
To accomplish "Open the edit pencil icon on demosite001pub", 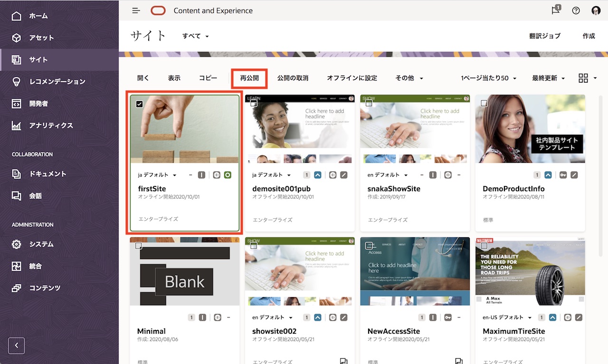I will pyautogui.click(x=343, y=175).
